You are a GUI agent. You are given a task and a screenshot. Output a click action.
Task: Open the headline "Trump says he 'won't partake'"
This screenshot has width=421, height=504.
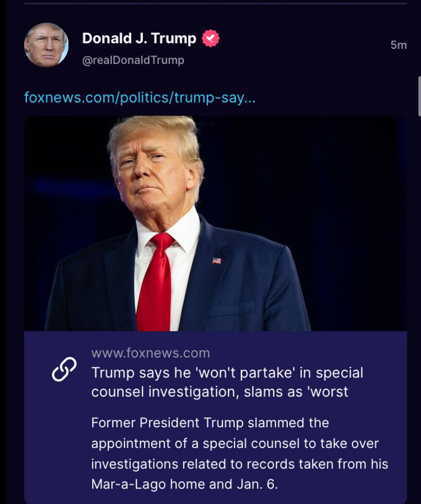(x=227, y=372)
